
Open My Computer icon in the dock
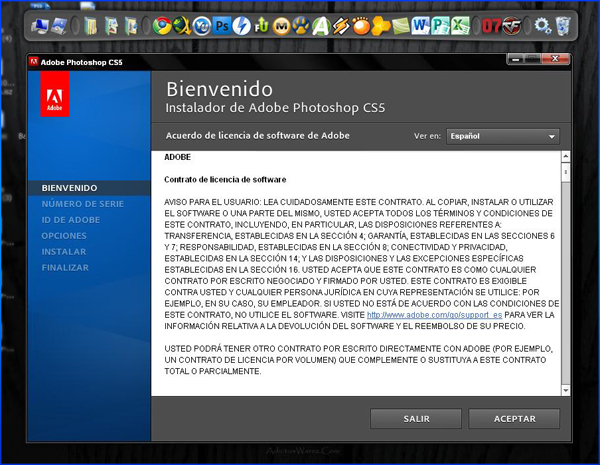[x=40, y=26]
